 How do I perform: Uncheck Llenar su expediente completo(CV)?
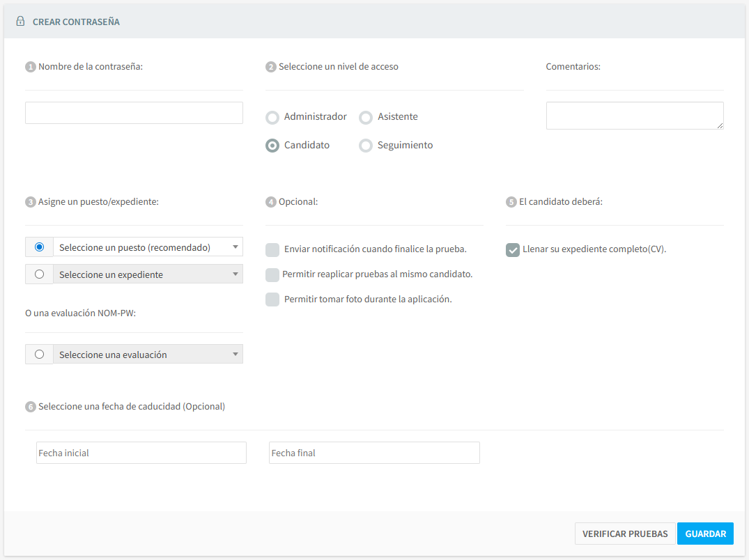[513, 249]
